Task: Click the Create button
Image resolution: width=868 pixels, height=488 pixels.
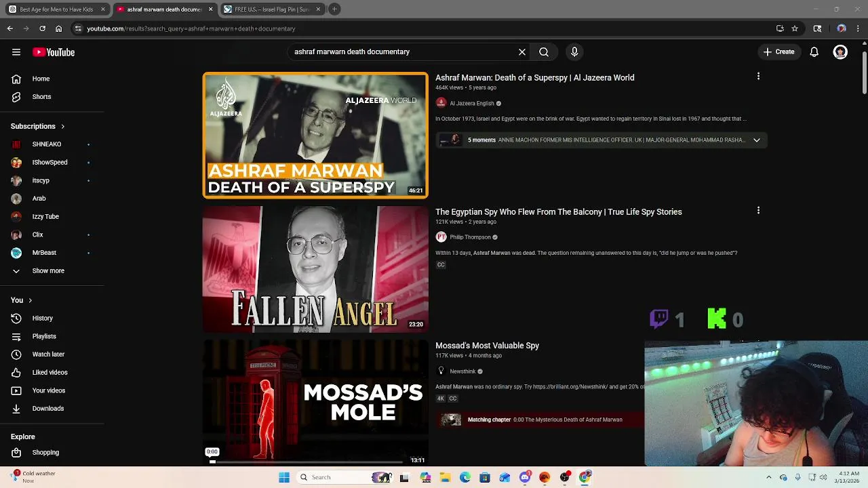Action: [x=778, y=52]
